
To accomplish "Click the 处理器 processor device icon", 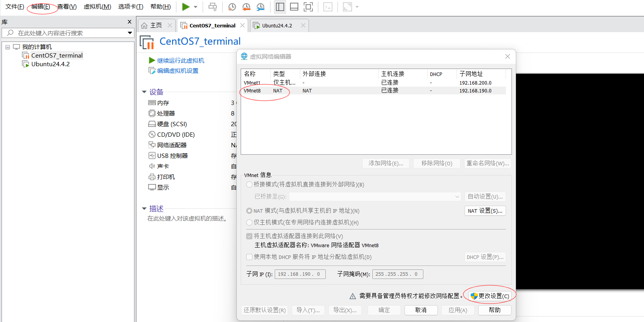I will click(x=152, y=113).
